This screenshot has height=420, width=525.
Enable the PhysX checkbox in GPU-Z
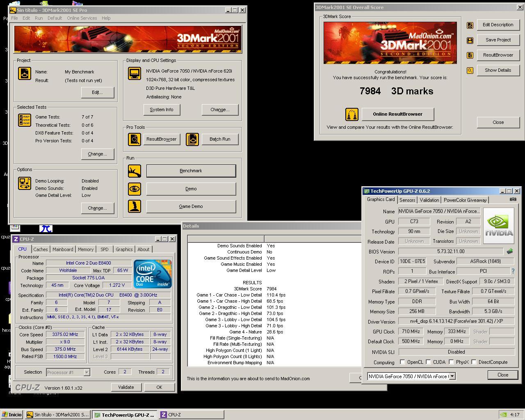[x=451, y=362]
